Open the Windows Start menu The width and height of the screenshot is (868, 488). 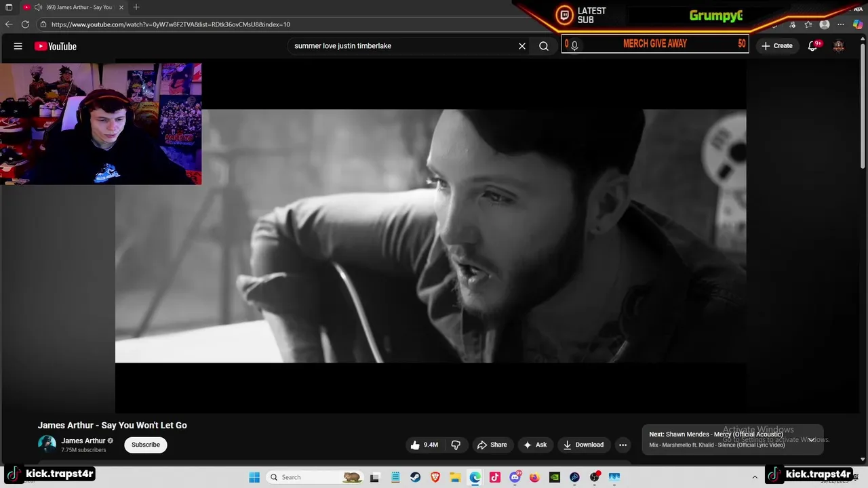tap(254, 477)
